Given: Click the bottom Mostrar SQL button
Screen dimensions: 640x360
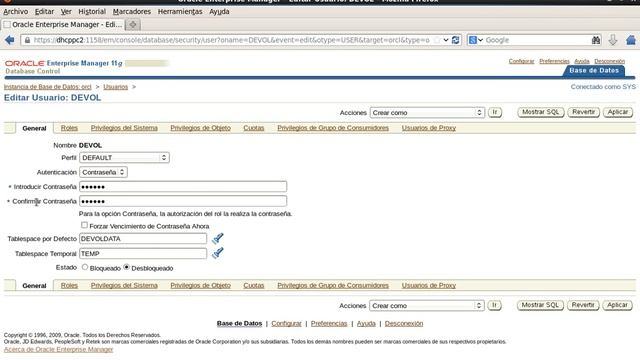Looking at the screenshot, I should coord(540,305).
